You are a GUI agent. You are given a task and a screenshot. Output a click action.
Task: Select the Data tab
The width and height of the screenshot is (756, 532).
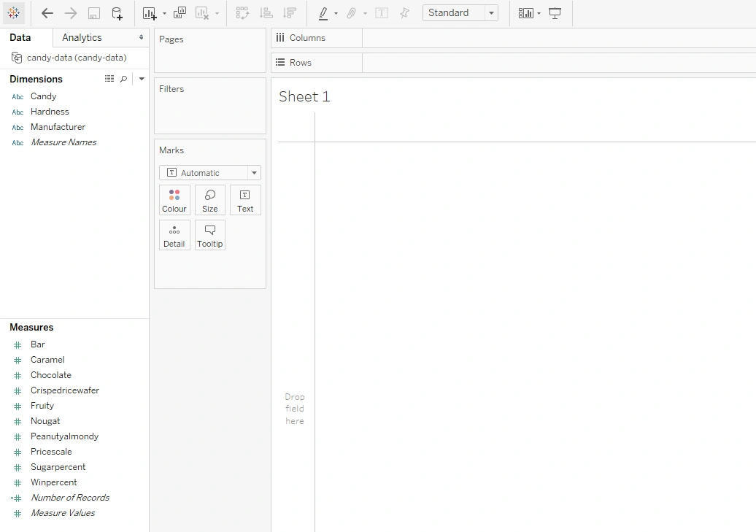tap(20, 37)
